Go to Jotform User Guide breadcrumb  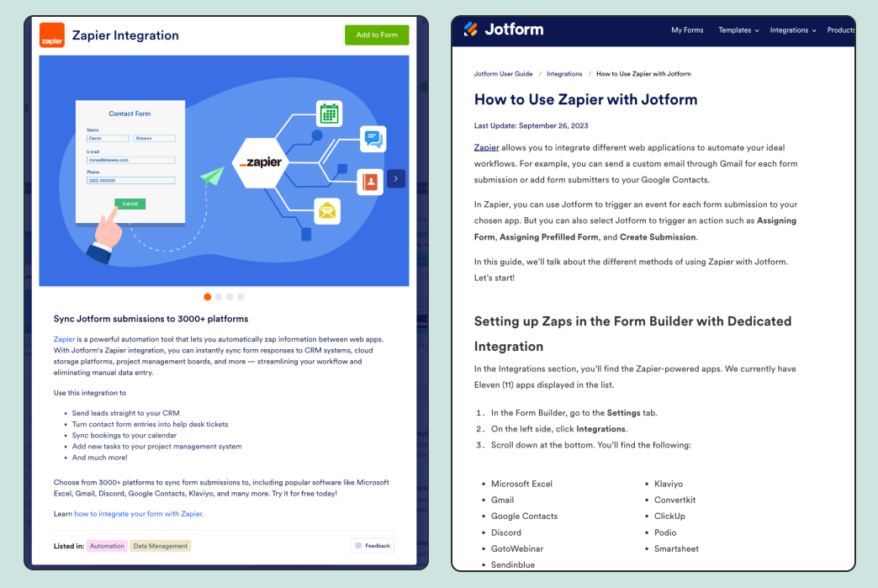(x=503, y=74)
